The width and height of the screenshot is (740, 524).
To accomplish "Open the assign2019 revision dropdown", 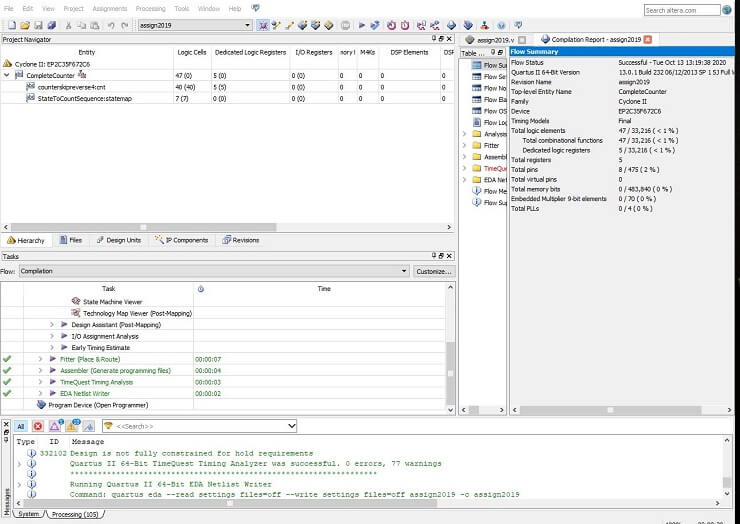I will tap(247, 25).
